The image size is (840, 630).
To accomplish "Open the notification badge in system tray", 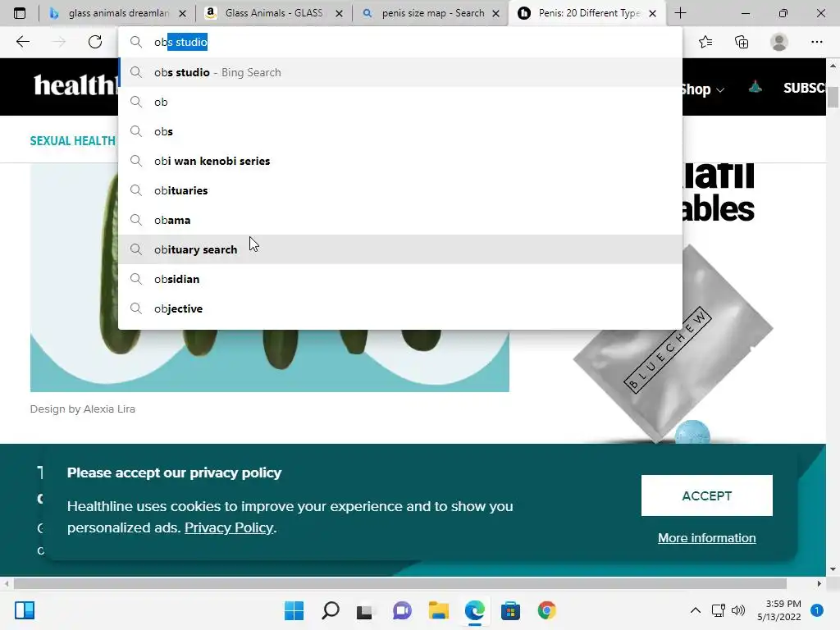I will 817,610.
